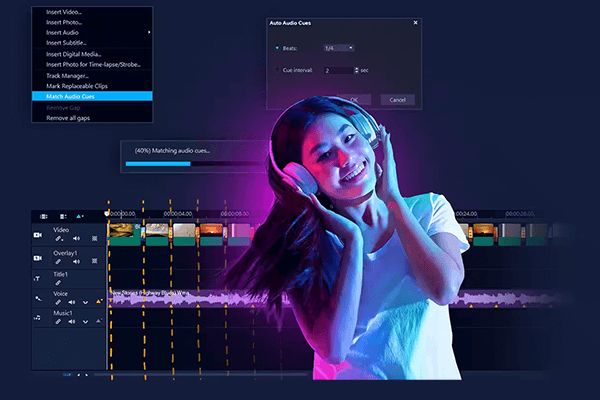
Task: Expand the Voice track chevron
Action: [x=85, y=303]
